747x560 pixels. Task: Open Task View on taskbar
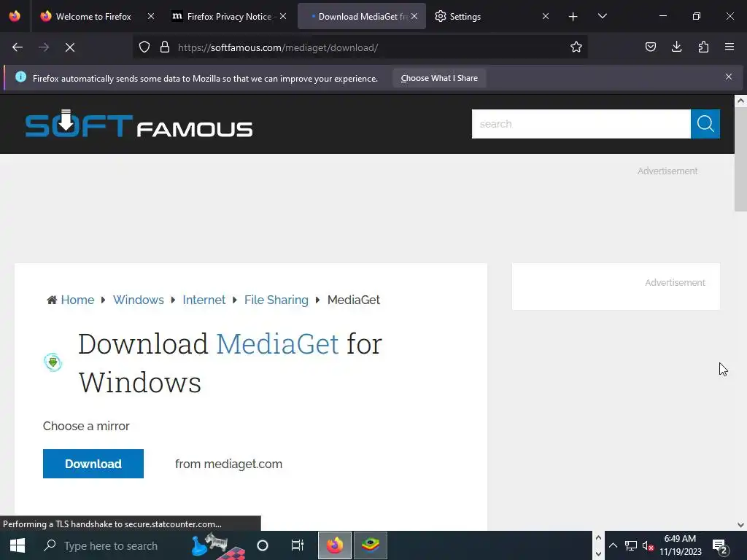tap(298, 545)
